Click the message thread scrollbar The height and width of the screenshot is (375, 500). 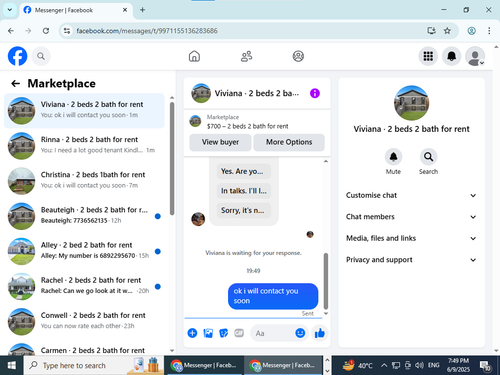tap(326, 281)
